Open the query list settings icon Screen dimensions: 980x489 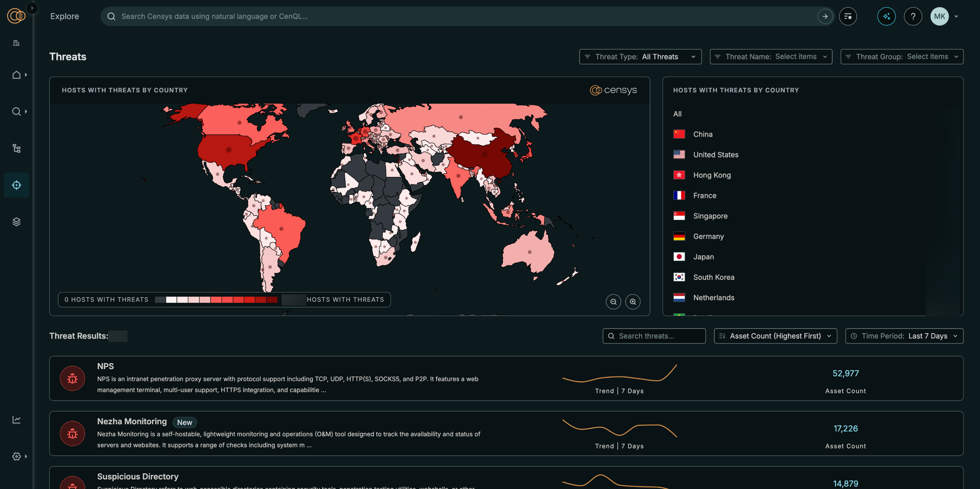pos(848,16)
